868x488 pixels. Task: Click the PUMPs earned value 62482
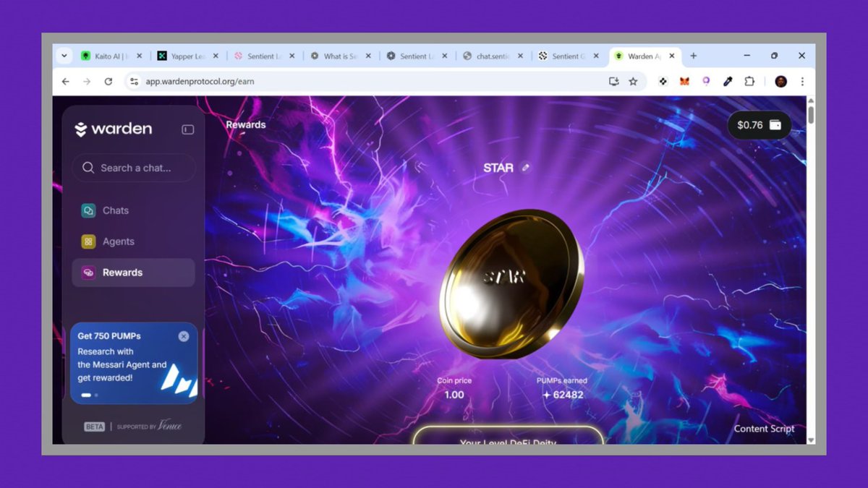563,395
